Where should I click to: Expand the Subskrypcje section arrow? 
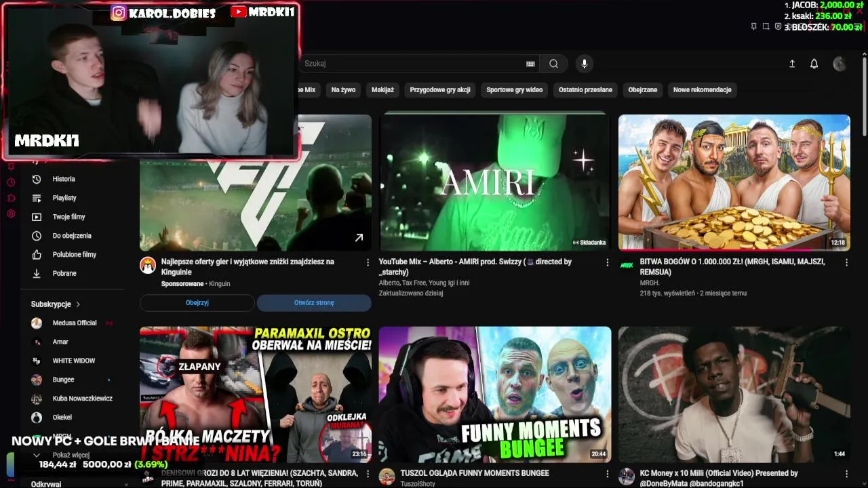coord(78,304)
